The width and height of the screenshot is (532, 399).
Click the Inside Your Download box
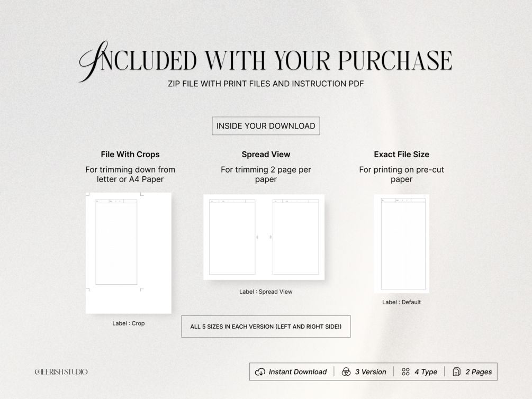click(266, 126)
